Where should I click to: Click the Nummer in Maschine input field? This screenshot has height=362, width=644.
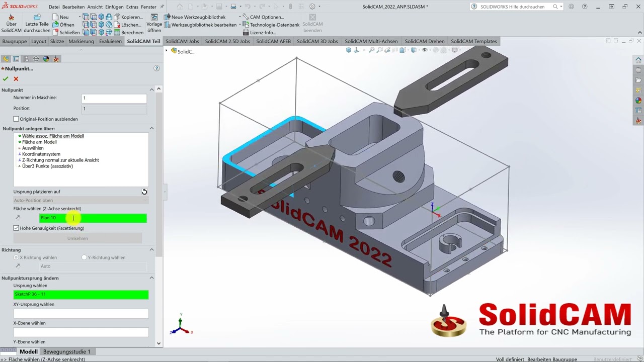[x=114, y=98]
